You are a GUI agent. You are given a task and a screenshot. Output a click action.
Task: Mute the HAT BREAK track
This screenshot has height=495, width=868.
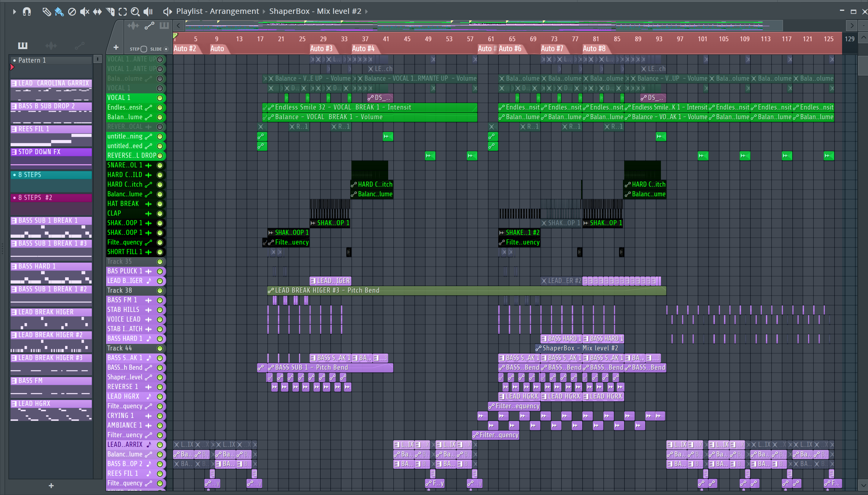pos(159,204)
